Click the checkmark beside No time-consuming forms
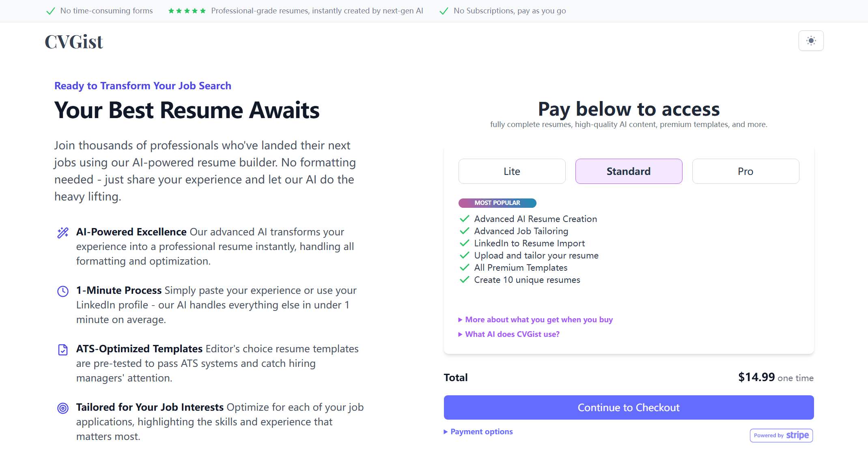Screen dimensions: 868x459 coord(51,11)
